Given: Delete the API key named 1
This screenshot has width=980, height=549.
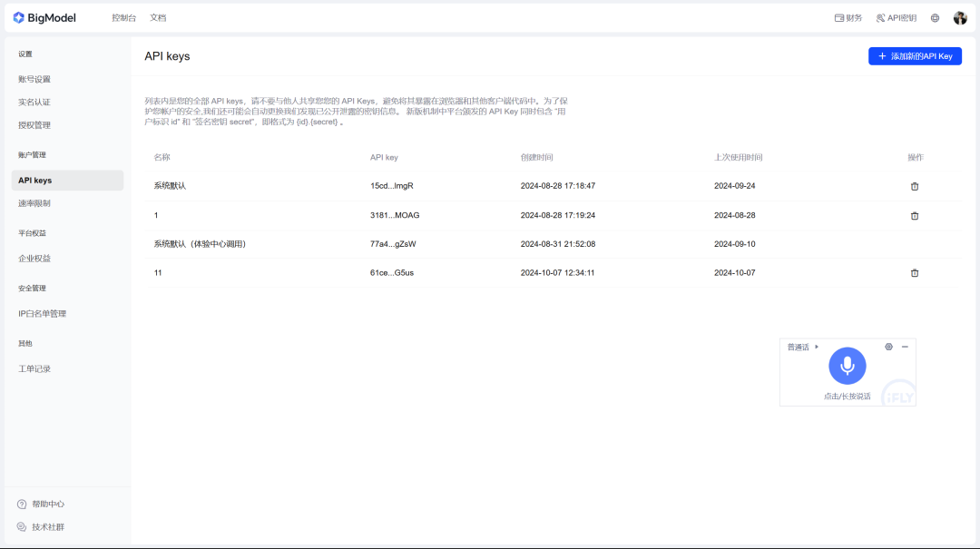Looking at the screenshot, I should (915, 216).
